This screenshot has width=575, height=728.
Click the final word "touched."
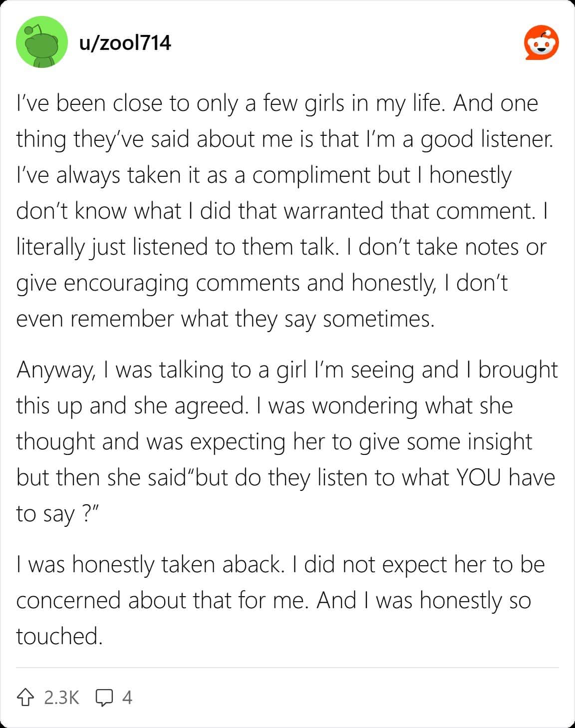pos(59,636)
